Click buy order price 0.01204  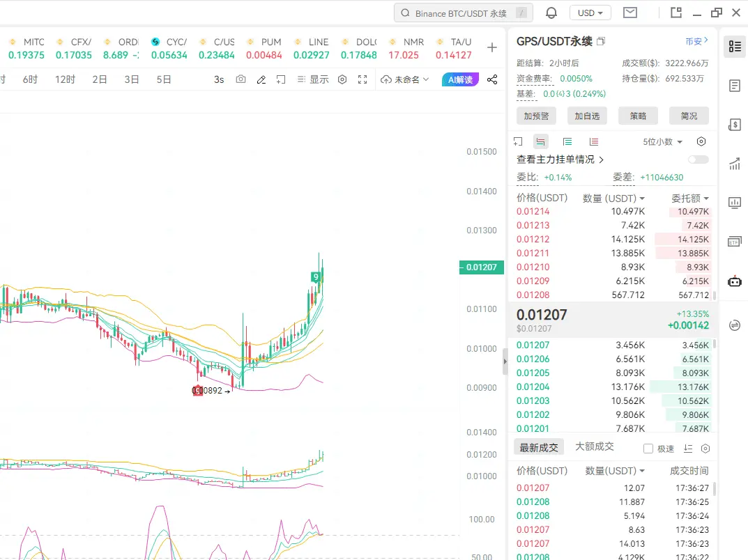[x=533, y=387]
